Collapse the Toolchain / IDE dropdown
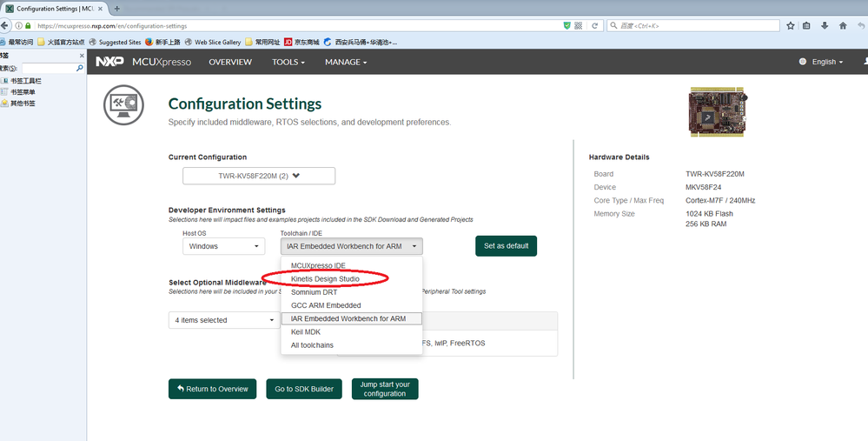The height and width of the screenshot is (441, 868). [352, 246]
